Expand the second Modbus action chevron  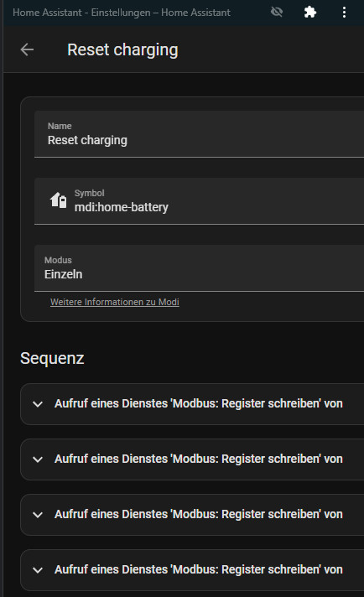[x=38, y=459]
